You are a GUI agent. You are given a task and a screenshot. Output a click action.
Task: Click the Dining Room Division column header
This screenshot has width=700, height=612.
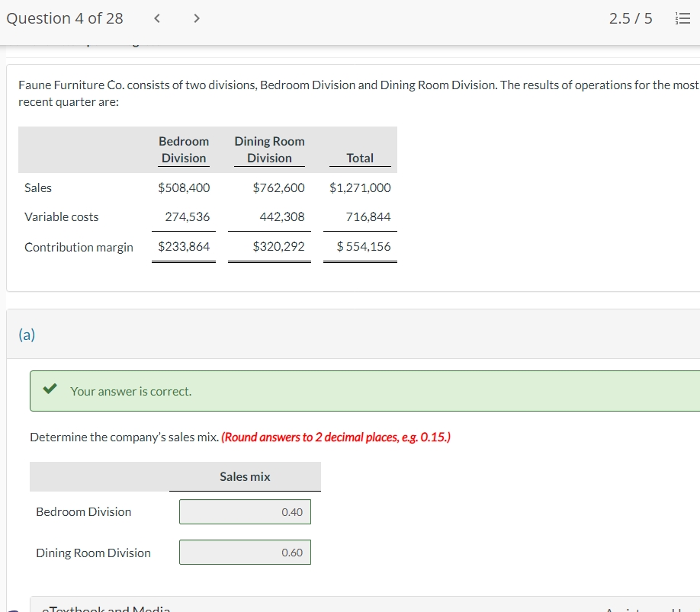270,149
